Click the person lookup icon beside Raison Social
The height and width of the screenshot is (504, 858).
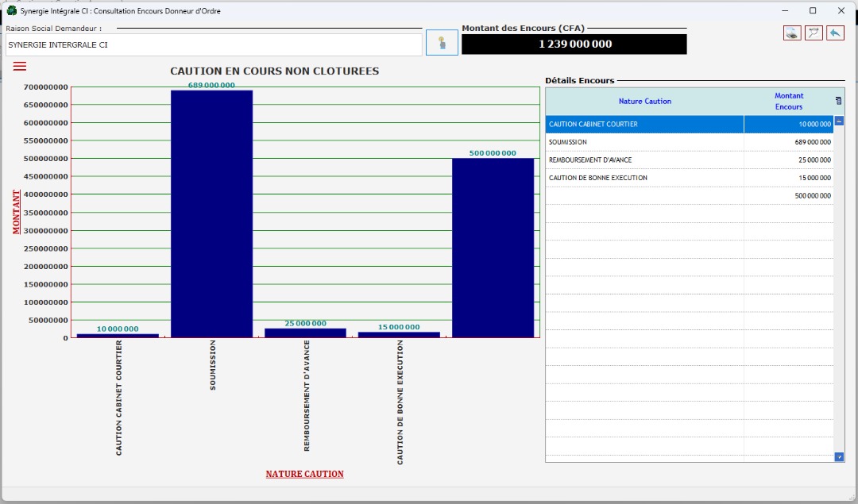pos(442,43)
